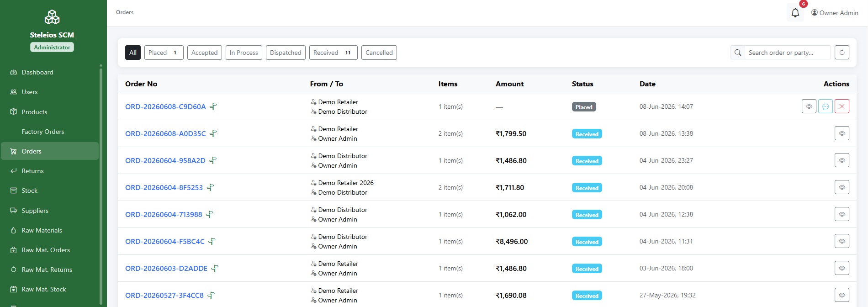Open order link ORD-20260603-D2ADDE
Image resolution: width=868 pixels, height=307 pixels.
[166, 268]
